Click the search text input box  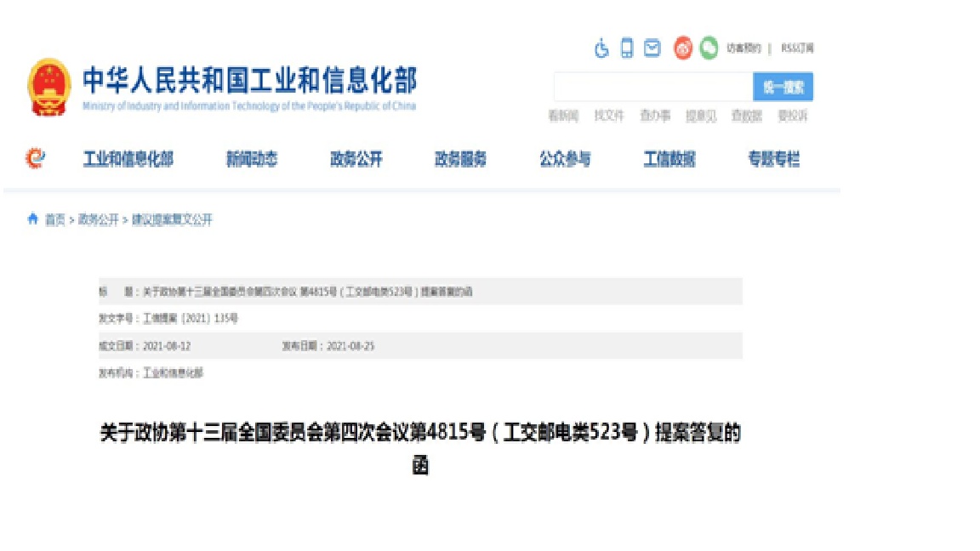[x=652, y=87]
